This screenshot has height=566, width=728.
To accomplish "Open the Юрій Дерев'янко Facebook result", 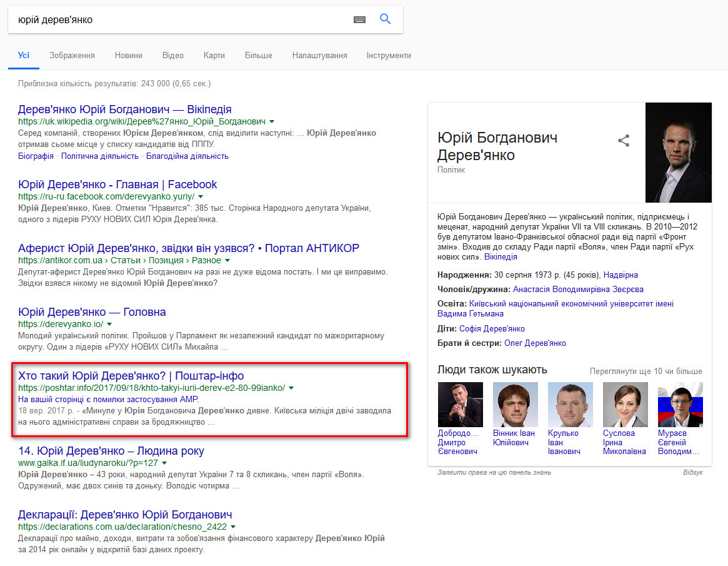I will 117,184.
